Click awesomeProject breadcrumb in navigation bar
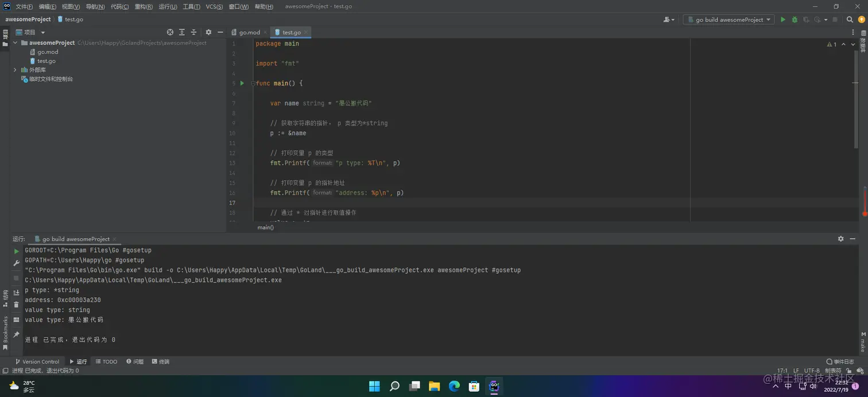868x397 pixels. (28, 19)
